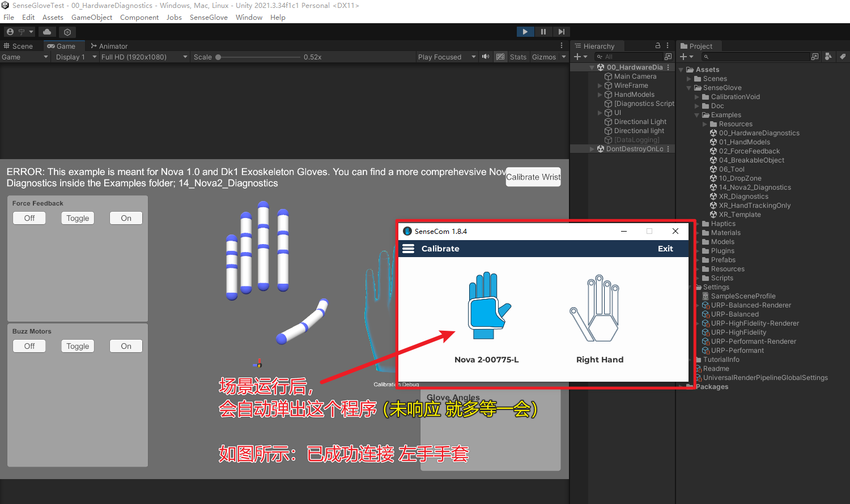Open the version control hexagon icon
Screen dimensions: 850x504
[x=67, y=32]
